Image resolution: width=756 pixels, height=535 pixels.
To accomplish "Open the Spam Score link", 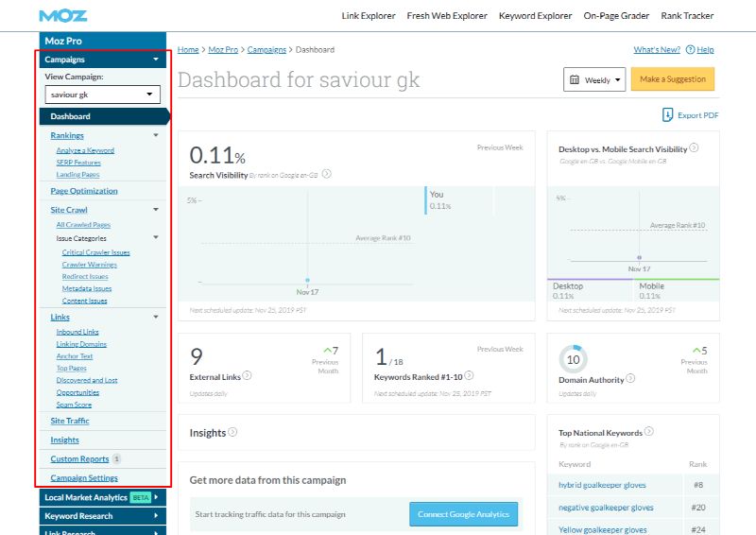I will tap(74, 405).
